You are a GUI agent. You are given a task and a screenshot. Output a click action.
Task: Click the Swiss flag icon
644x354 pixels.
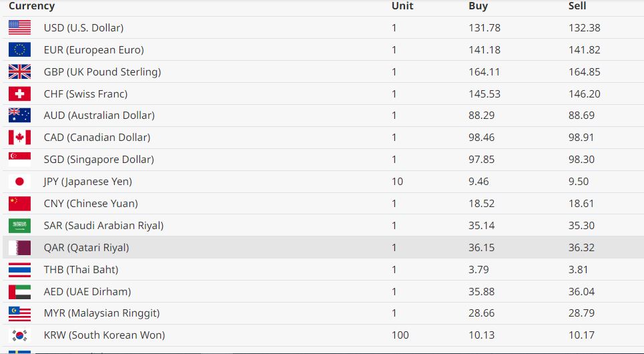click(19, 94)
